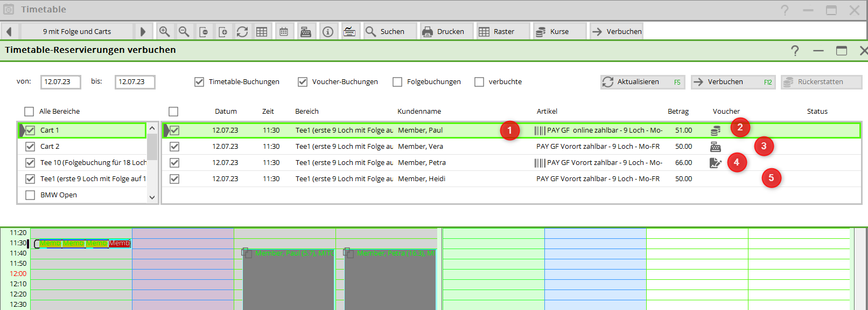Open the calendar icon in toolbar
Screen dimensions: 868x310
click(x=284, y=32)
